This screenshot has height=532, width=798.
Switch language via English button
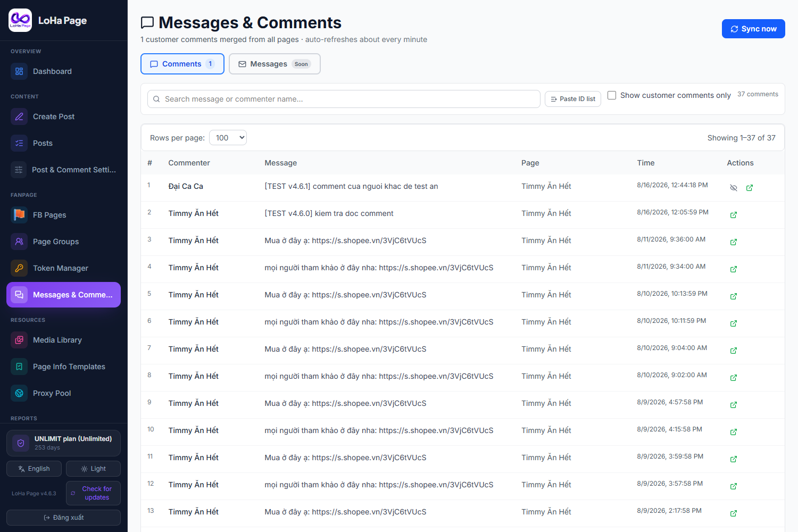(x=34, y=469)
